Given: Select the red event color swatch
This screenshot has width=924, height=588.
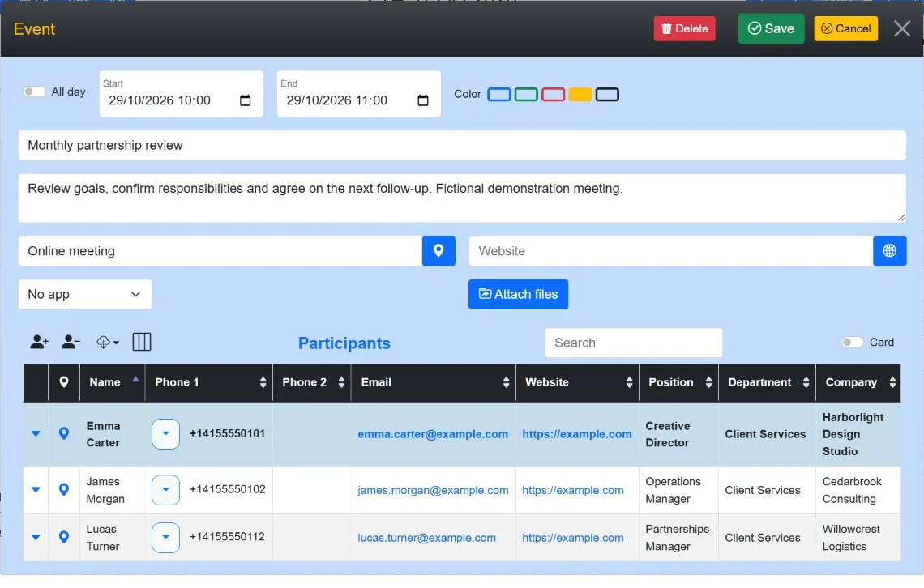Looking at the screenshot, I should point(554,94).
